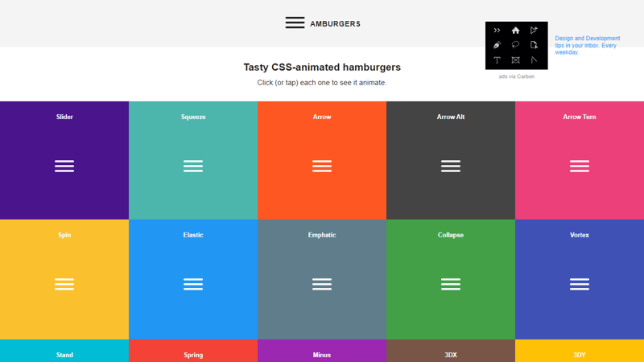Follow the 'ads via Carbon' link
This screenshot has height=362, width=644.
click(516, 76)
